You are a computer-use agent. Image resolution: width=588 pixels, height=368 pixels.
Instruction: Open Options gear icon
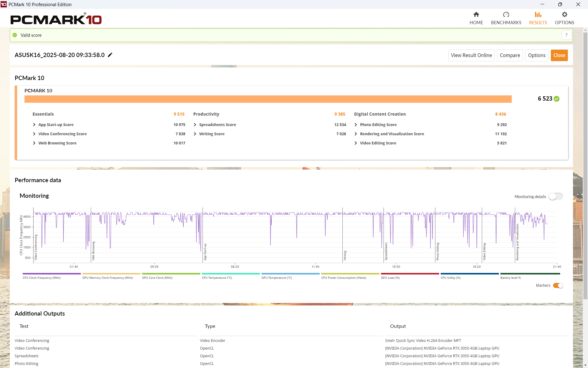coord(564,15)
